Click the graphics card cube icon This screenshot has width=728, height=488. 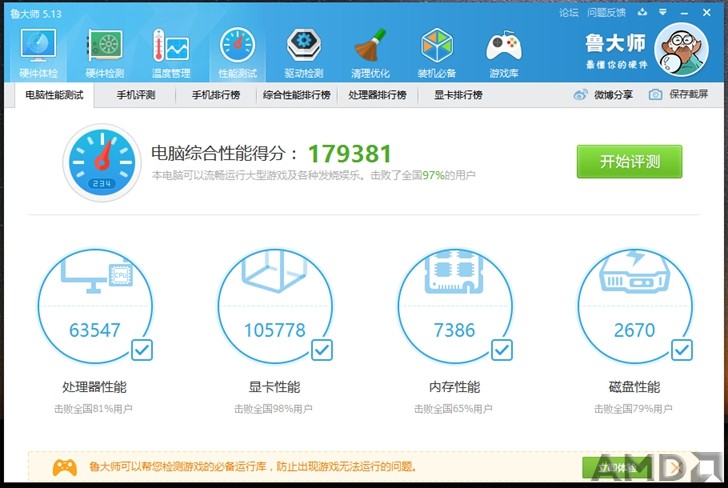[274, 272]
